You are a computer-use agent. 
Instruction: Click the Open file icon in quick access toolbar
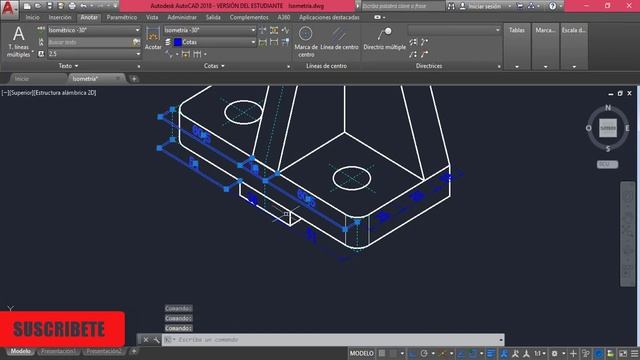pyautogui.click(x=38, y=6)
